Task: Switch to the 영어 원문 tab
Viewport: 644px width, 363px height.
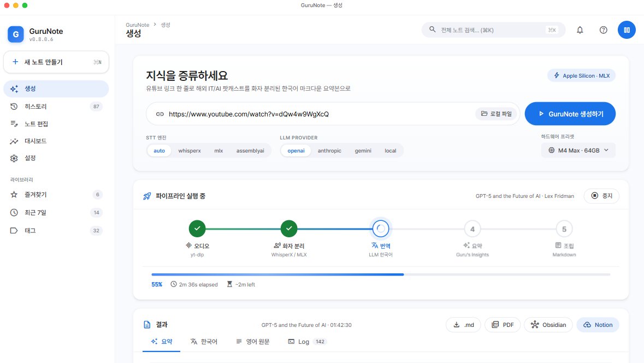Action: point(252,342)
